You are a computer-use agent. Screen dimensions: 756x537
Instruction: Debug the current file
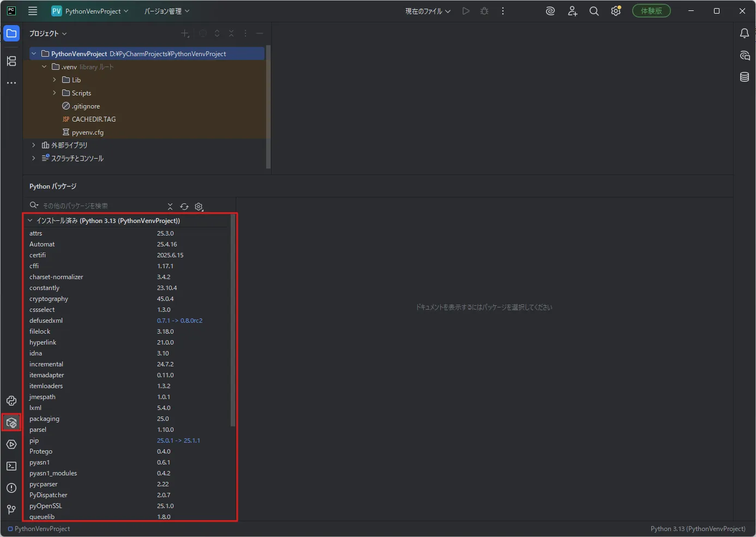click(484, 11)
